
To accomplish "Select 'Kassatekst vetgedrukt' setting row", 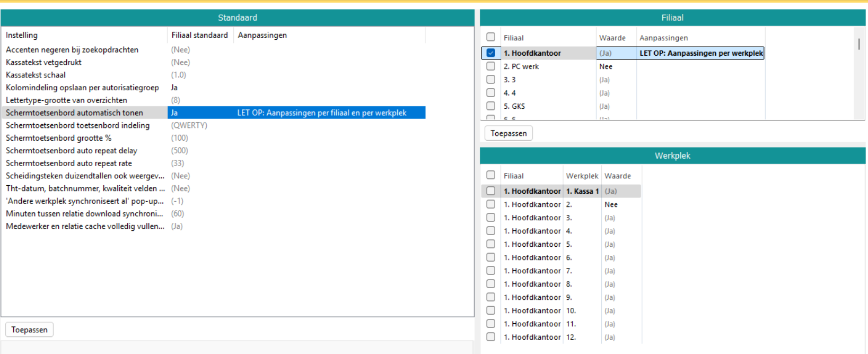I will (43, 62).
